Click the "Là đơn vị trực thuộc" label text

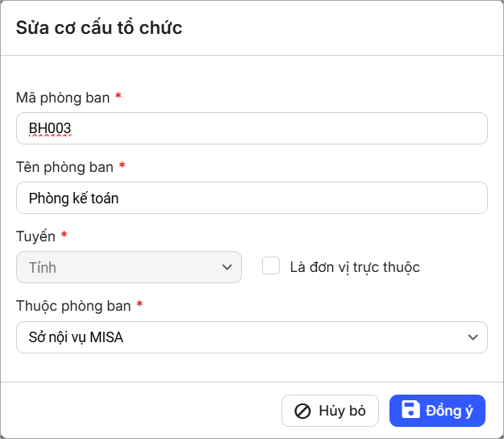(x=355, y=267)
